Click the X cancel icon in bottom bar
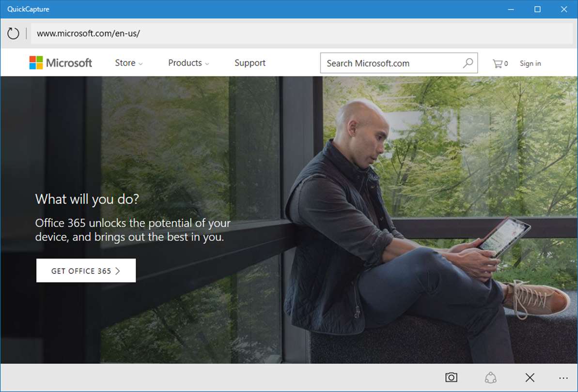 (530, 377)
